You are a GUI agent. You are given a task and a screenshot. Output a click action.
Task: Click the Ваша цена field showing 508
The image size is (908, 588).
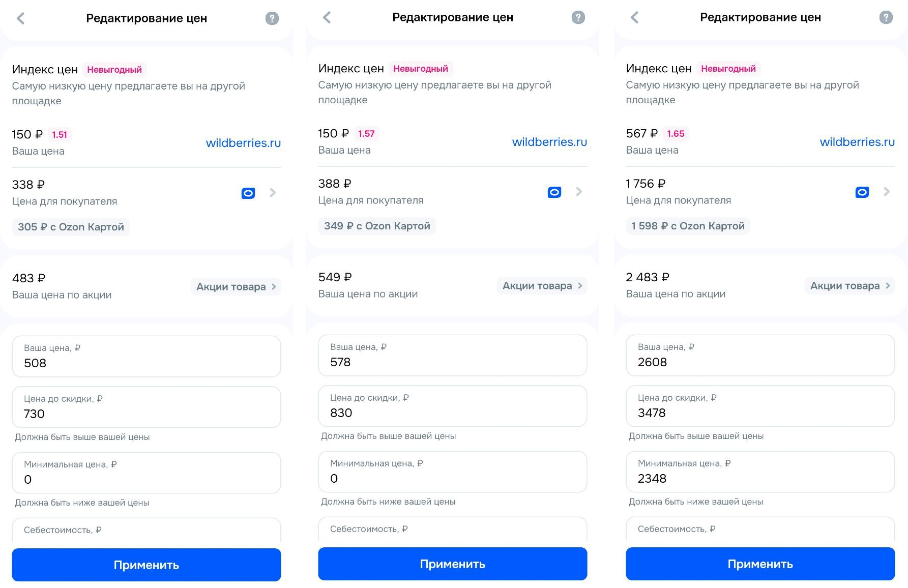(147, 357)
